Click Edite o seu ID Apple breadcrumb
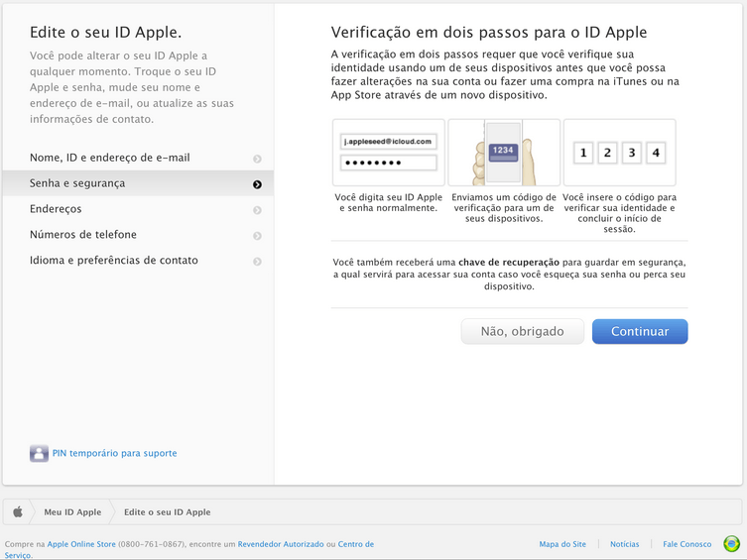 168,512
